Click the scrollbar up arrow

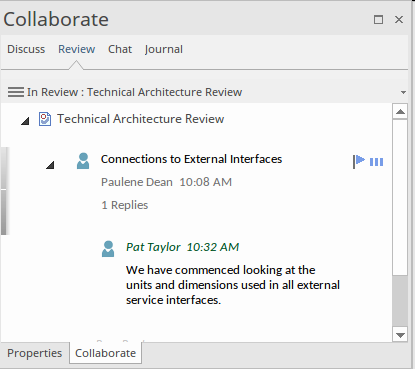(x=400, y=112)
